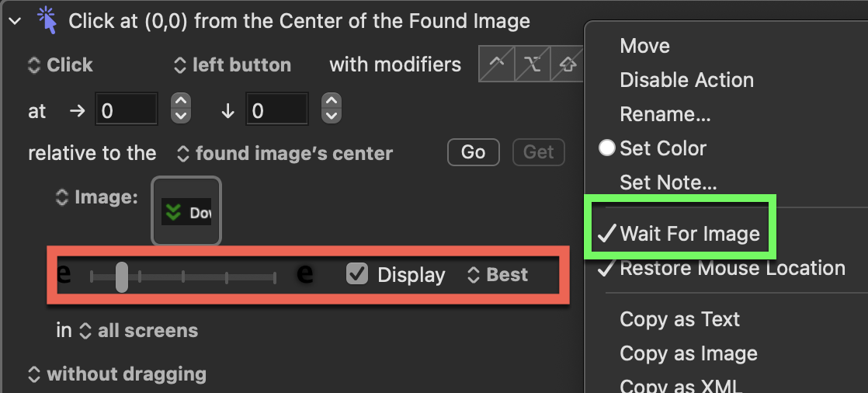This screenshot has height=393, width=868.
Task: Click the Download image thumbnail well
Action: (186, 211)
